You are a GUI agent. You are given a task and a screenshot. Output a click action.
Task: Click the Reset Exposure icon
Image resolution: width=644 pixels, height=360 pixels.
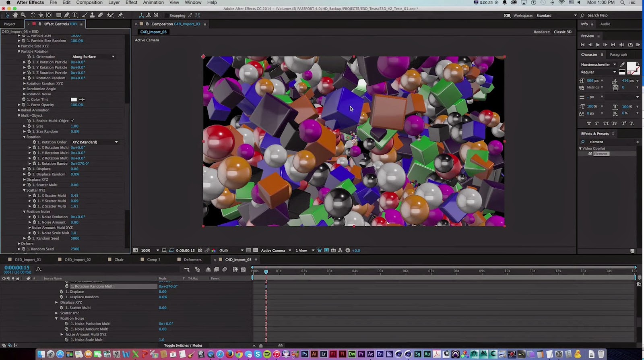(x=348, y=250)
